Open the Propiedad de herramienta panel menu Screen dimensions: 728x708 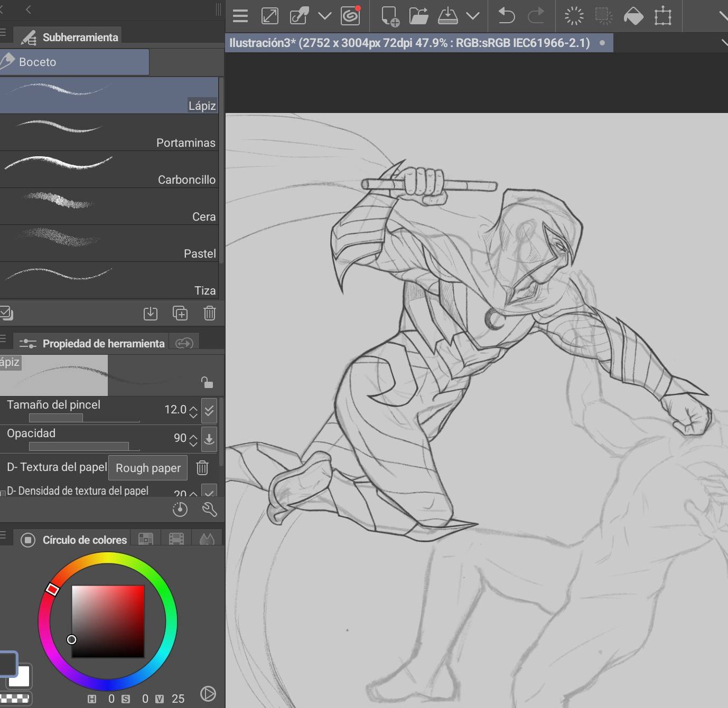coord(3,338)
